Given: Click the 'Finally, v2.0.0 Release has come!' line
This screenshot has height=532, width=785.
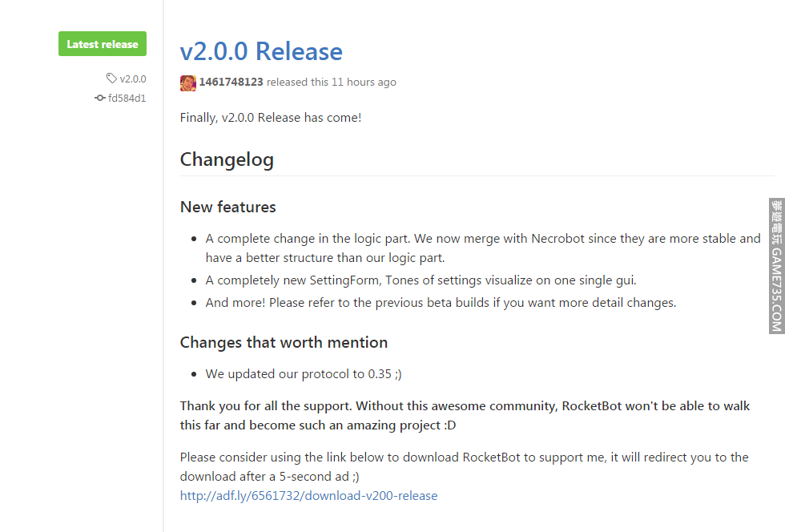Looking at the screenshot, I should [271, 117].
